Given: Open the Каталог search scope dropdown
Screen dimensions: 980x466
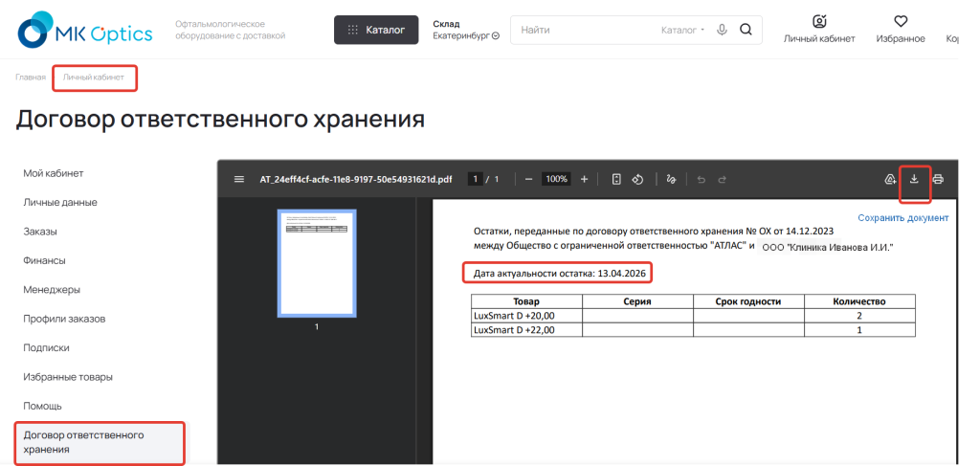Looking at the screenshot, I should click(x=682, y=31).
